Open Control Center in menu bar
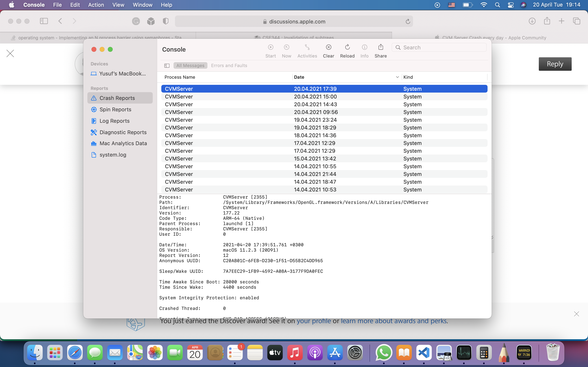588x367 pixels. point(510,5)
